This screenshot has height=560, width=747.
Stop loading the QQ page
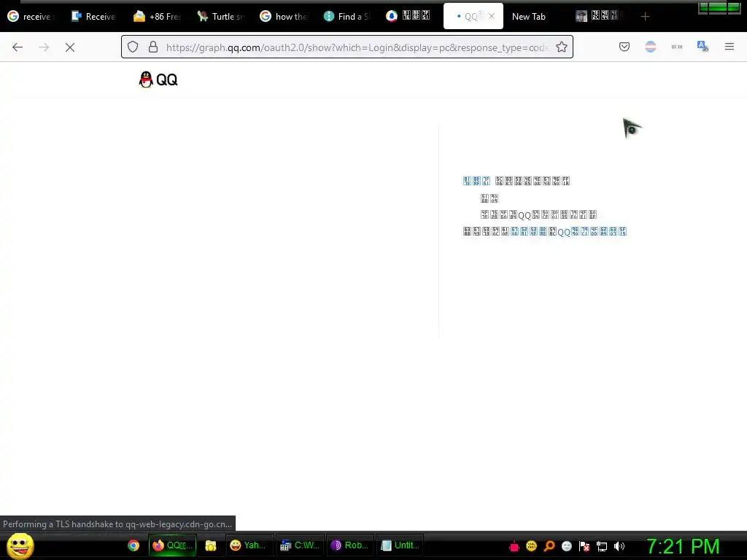tap(70, 47)
